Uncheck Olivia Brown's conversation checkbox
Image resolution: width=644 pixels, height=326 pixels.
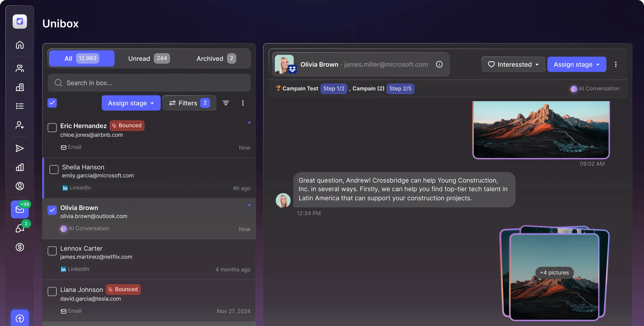click(52, 211)
